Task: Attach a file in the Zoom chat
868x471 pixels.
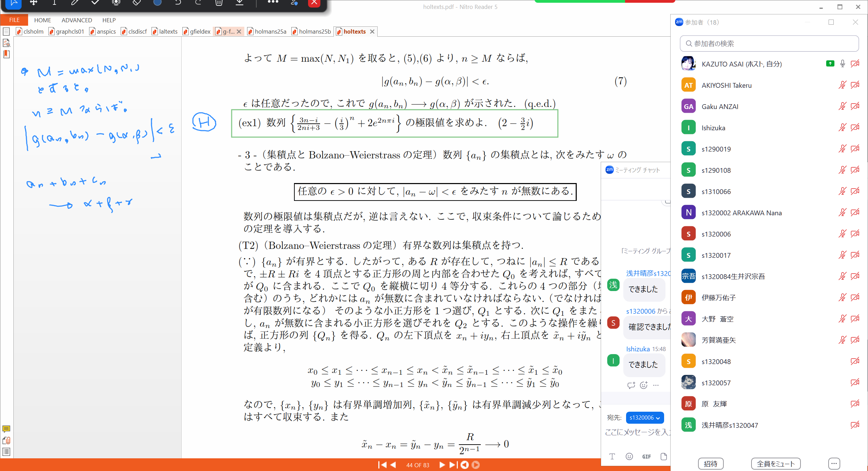Action: coord(663,456)
